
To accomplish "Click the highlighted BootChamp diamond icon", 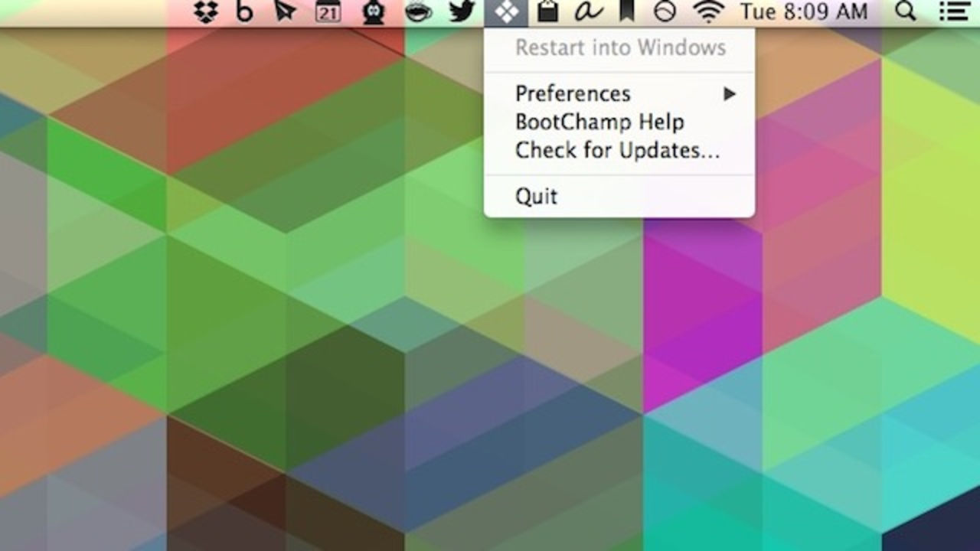I will 506,11.
